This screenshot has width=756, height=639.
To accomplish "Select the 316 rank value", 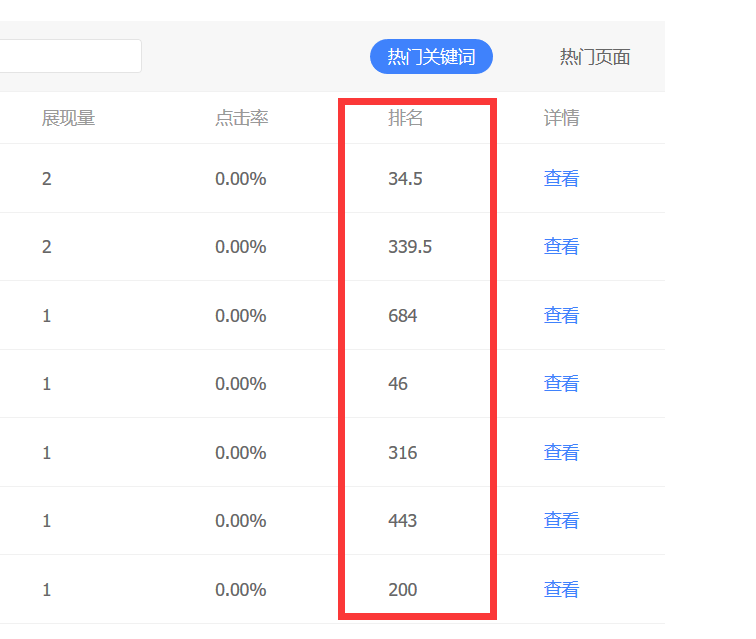I will click(x=403, y=453).
